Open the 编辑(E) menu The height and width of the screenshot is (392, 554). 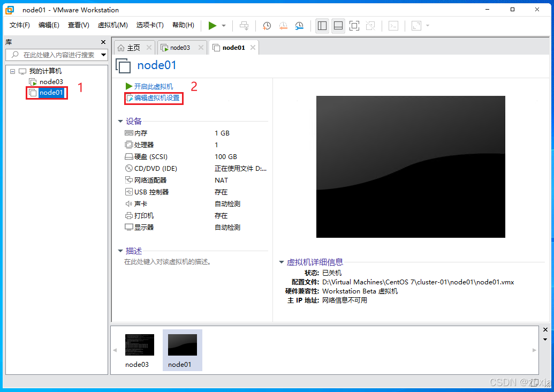tap(49, 25)
